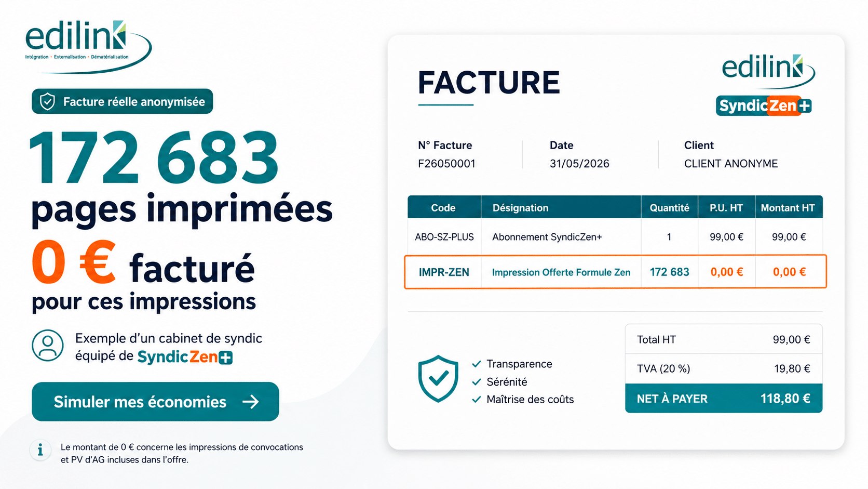The width and height of the screenshot is (868, 489).
Task: Click the arrow in Simuler mes économies
Action: coord(251,402)
